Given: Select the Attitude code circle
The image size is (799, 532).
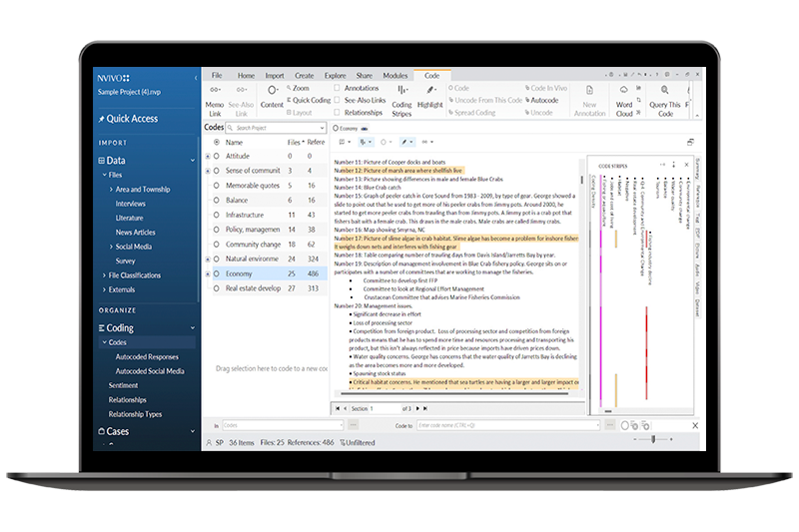Looking at the screenshot, I should coord(217,157).
